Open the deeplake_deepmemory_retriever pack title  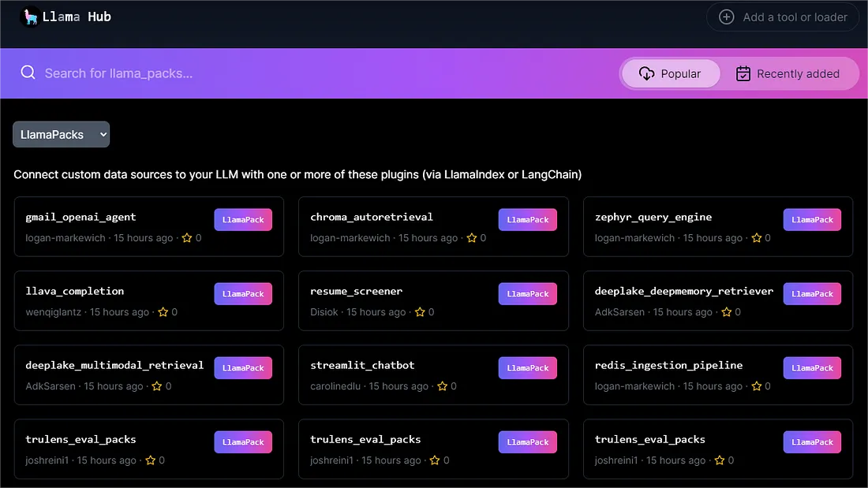point(683,292)
